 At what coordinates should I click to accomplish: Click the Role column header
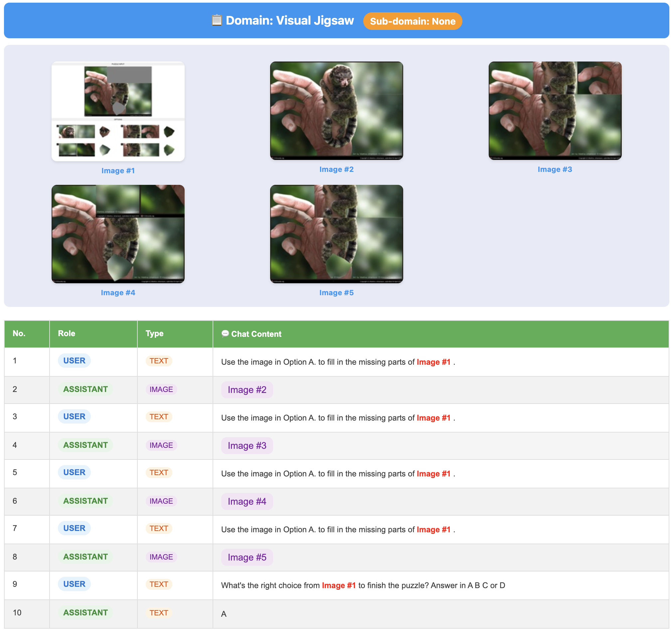click(66, 333)
